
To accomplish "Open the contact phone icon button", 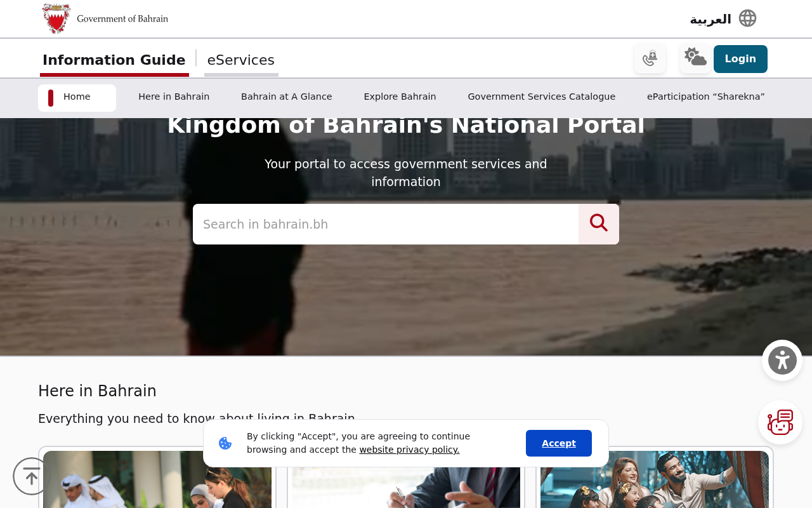I will point(650,59).
